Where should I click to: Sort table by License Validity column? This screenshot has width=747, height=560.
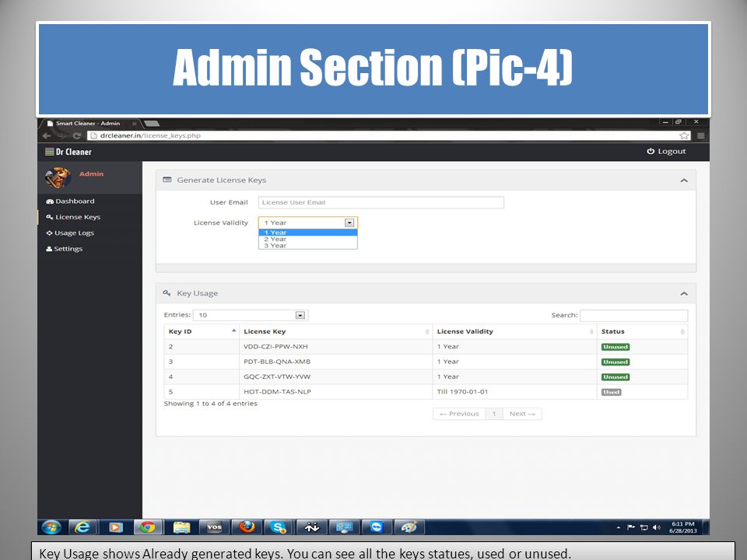click(514, 331)
